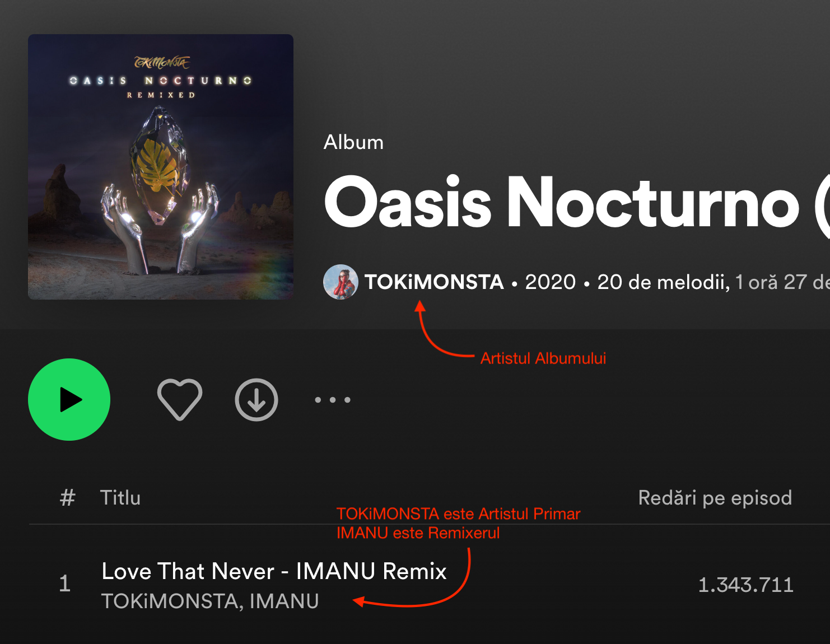Click the 2020 release year text

click(x=550, y=282)
